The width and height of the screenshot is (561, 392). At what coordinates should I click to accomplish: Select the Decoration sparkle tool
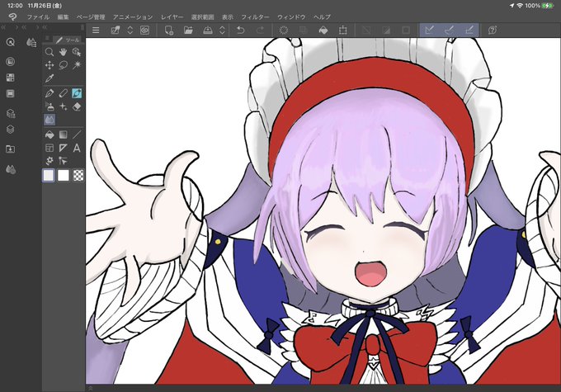coord(63,106)
